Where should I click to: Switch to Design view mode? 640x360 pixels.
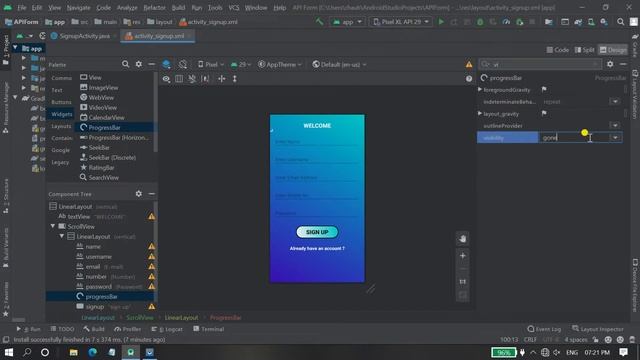coord(613,50)
